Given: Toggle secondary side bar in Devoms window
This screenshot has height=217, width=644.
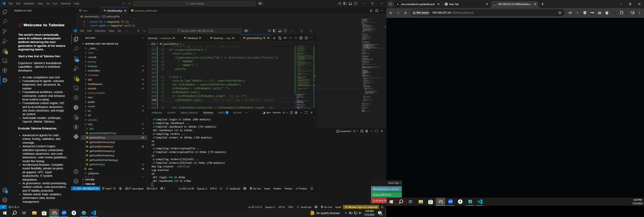Looking at the screenshot, I should pyautogui.click(x=285, y=31).
